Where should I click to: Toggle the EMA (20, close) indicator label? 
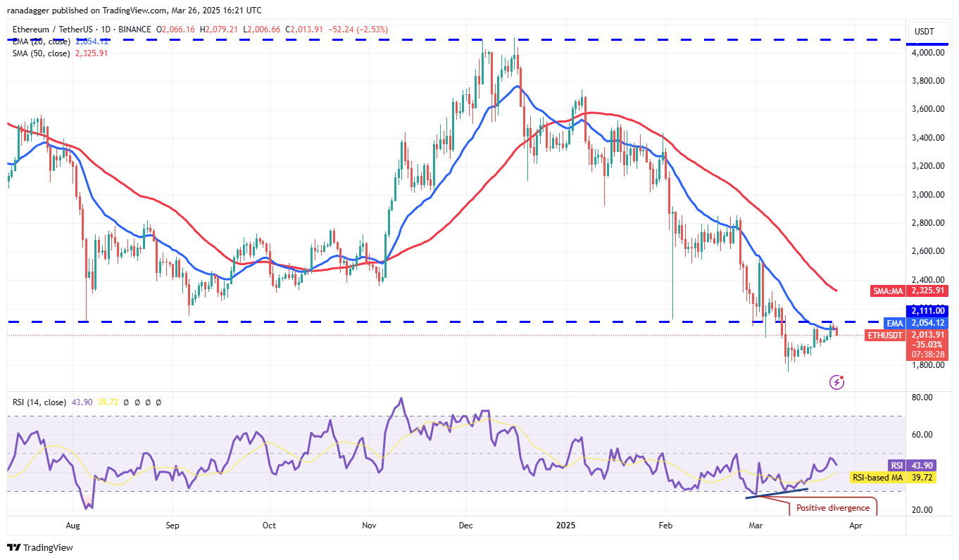42,41
